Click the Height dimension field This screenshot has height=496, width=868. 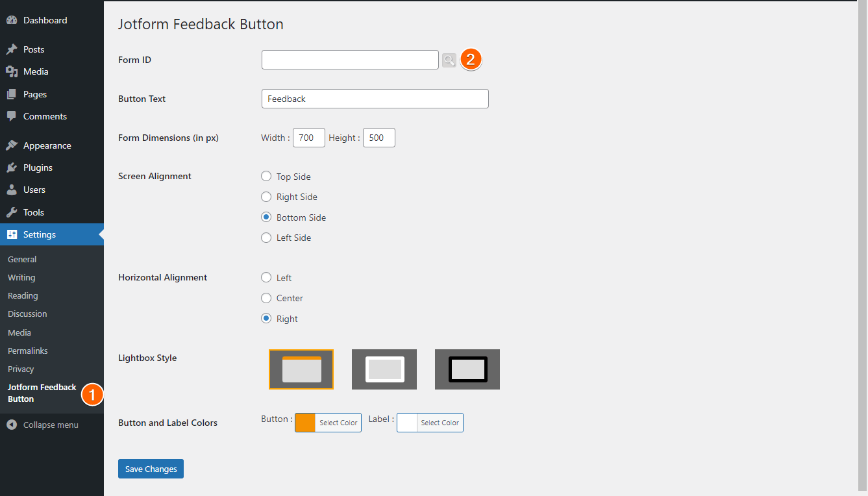[379, 138]
